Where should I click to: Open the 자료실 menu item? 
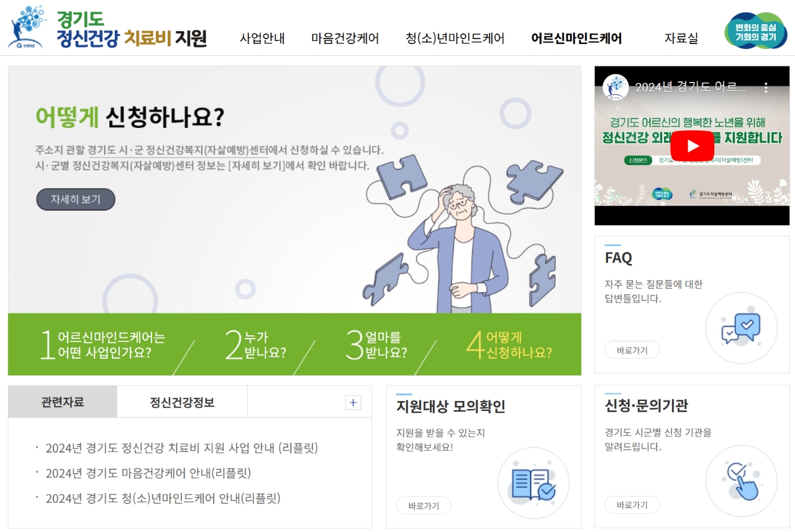click(x=681, y=38)
